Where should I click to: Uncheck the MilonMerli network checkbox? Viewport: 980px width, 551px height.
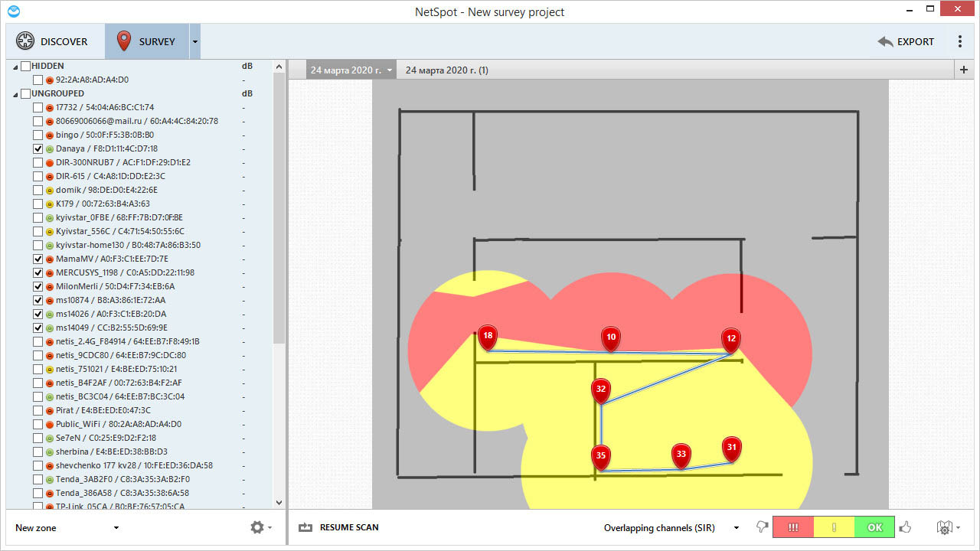tap(38, 286)
